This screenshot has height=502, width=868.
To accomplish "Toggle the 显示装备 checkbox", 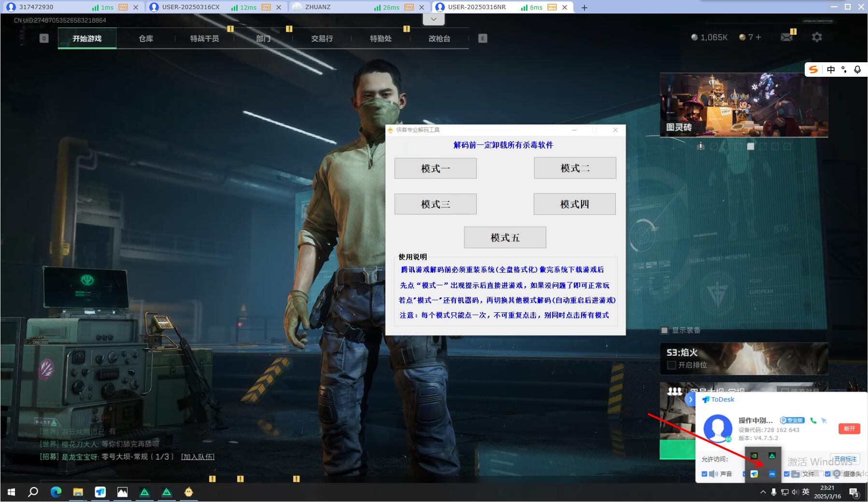I will coord(665,330).
